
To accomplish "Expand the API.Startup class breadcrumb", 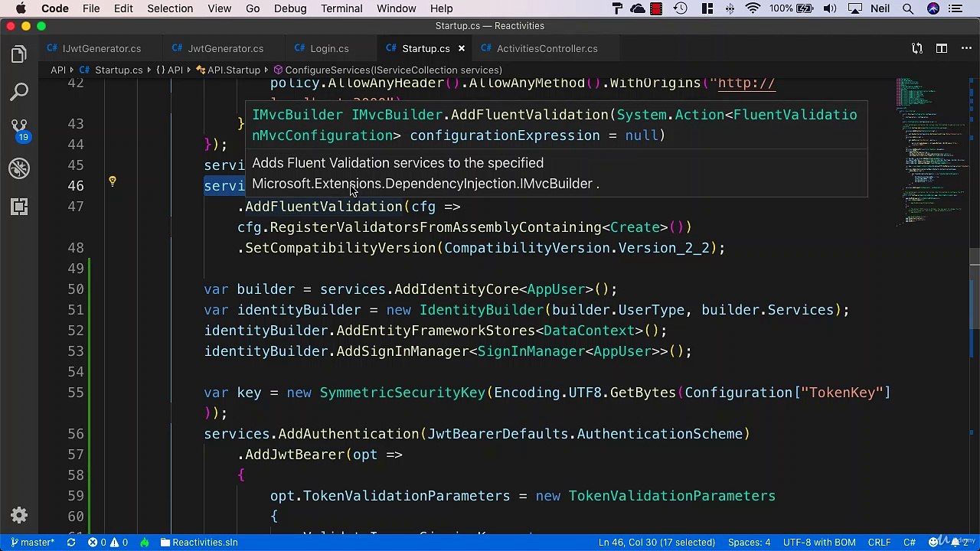I will [228, 70].
